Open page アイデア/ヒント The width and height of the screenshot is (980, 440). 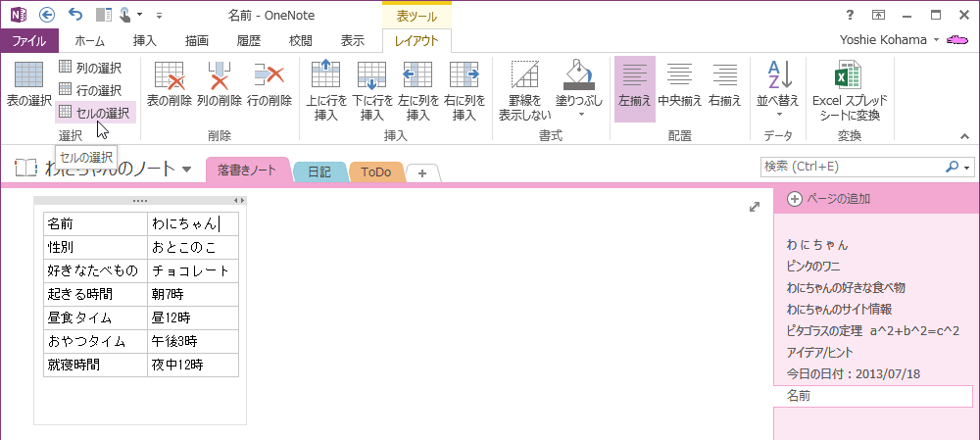[x=819, y=353]
